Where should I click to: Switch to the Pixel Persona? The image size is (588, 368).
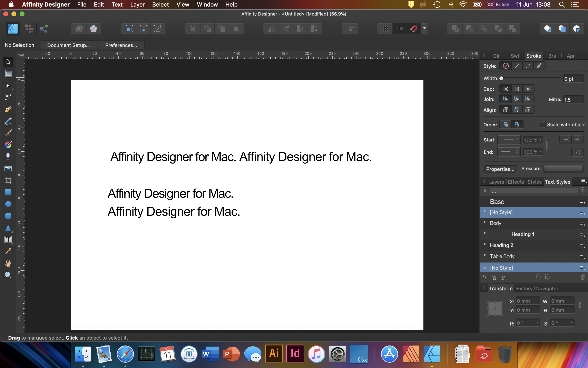point(29,29)
